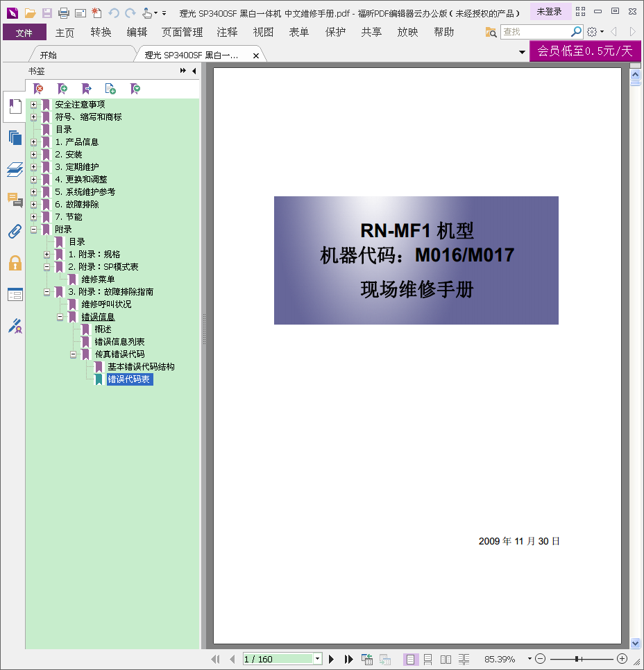Image resolution: width=644 pixels, height=670 pixels.
Task: Enable facing two-page view mode
Action: click(446, 660)
